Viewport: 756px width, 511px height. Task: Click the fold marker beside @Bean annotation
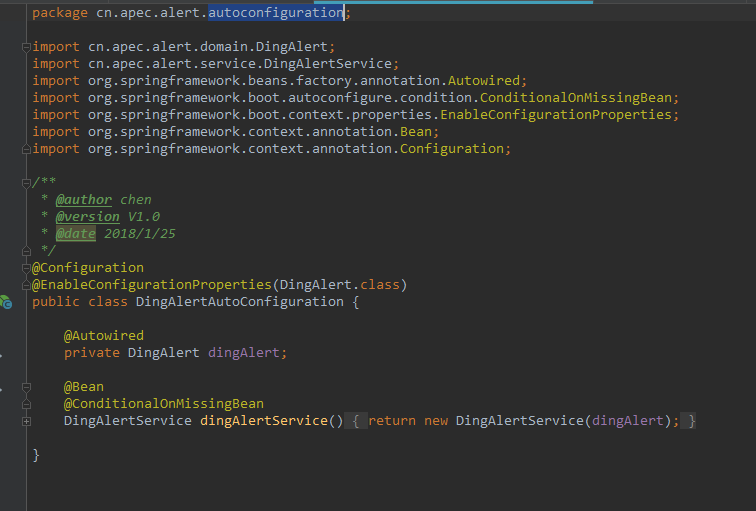[26, 387]
